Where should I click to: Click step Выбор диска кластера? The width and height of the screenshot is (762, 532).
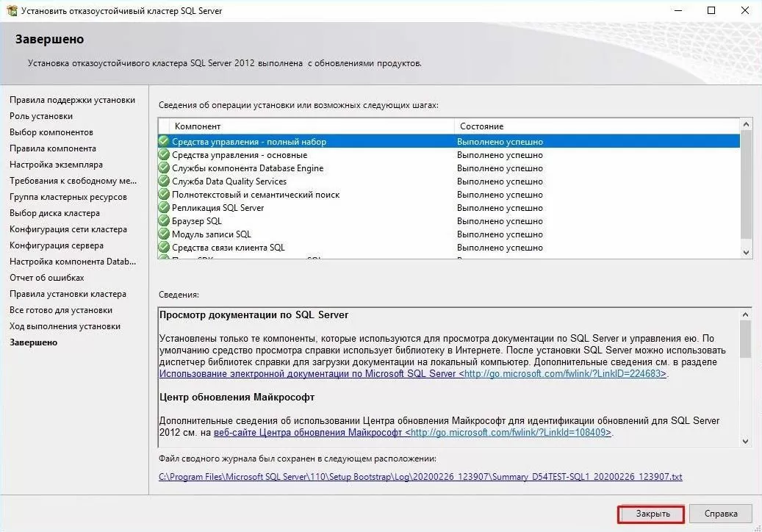pos(55,212)
